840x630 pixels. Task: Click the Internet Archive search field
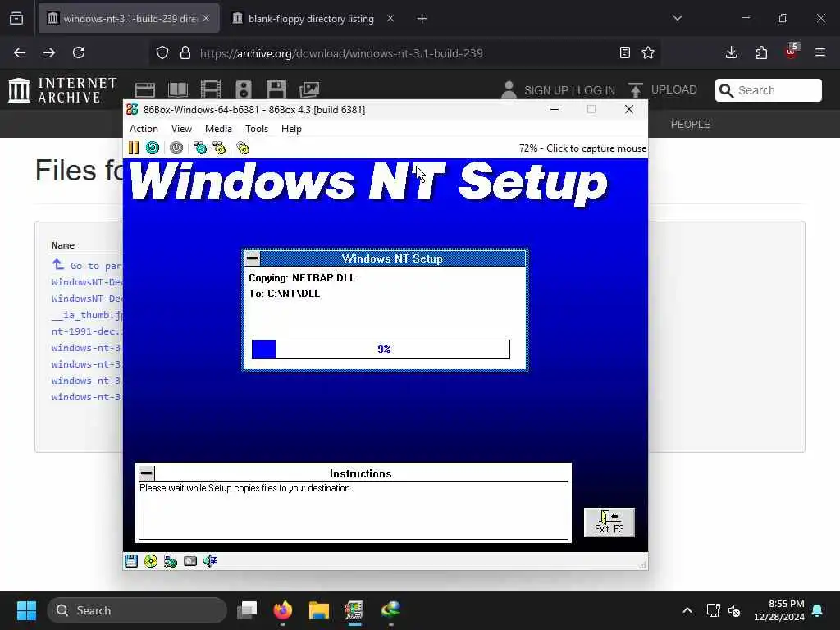[768, 90]
